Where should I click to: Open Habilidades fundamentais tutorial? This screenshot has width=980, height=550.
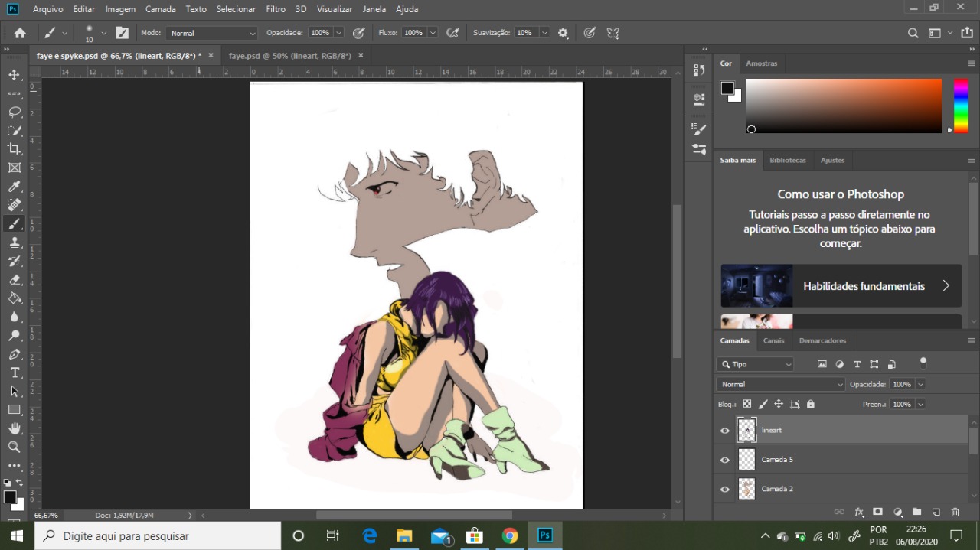[x=841, y=286]
